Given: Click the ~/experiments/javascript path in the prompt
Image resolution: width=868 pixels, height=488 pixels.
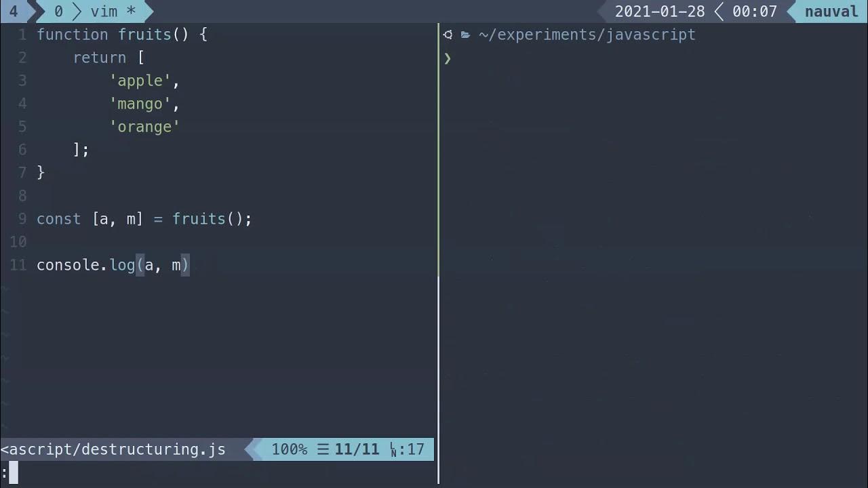Looking at the screenshot, I should [x=587, y=35].
